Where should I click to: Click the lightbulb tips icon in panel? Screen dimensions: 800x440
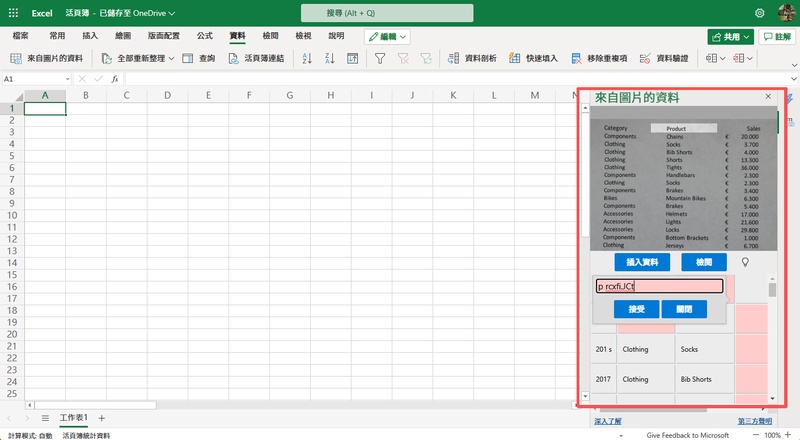tap(744, 262)
